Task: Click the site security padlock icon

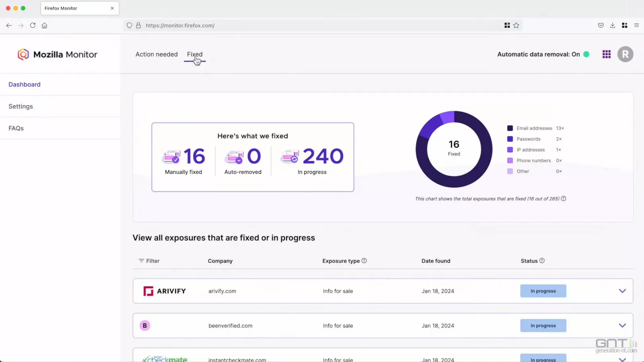Action: pyautogui.click(x=138, y=25)
